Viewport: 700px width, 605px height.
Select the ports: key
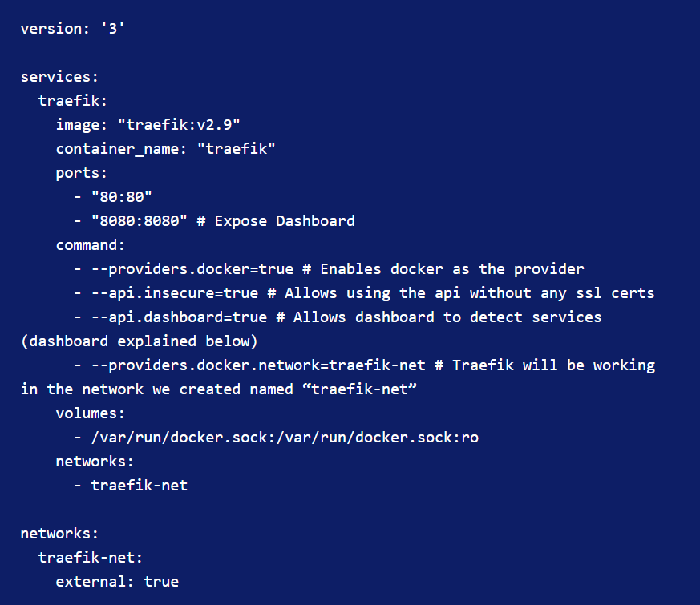coord(82,173)
